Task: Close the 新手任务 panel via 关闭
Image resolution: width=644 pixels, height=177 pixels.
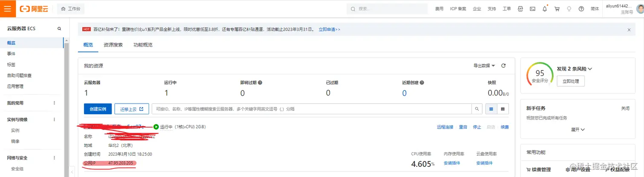Action: (625, 108)
